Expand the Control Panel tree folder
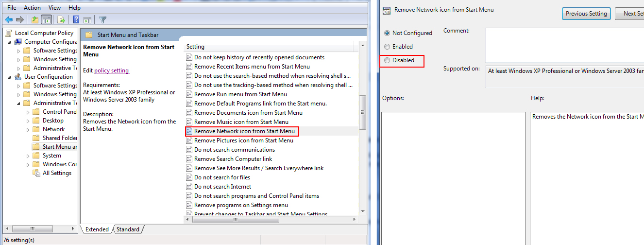 click(28, 112)
